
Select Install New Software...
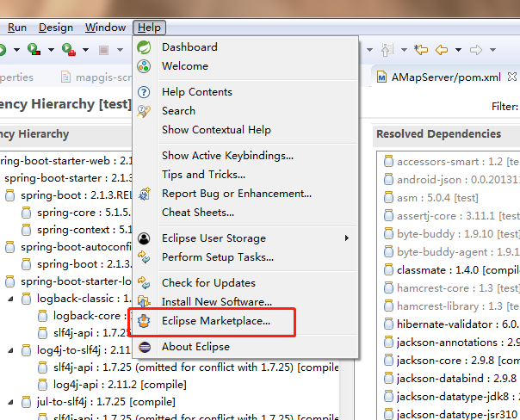[x=217, y=301]
